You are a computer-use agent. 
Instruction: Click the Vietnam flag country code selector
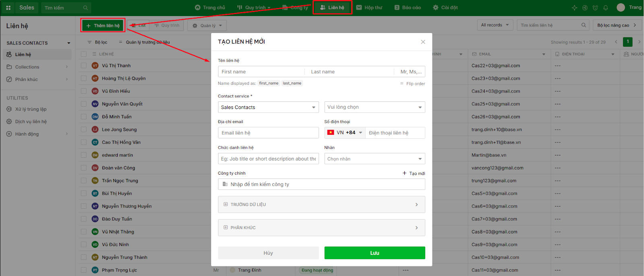point(345,133)
